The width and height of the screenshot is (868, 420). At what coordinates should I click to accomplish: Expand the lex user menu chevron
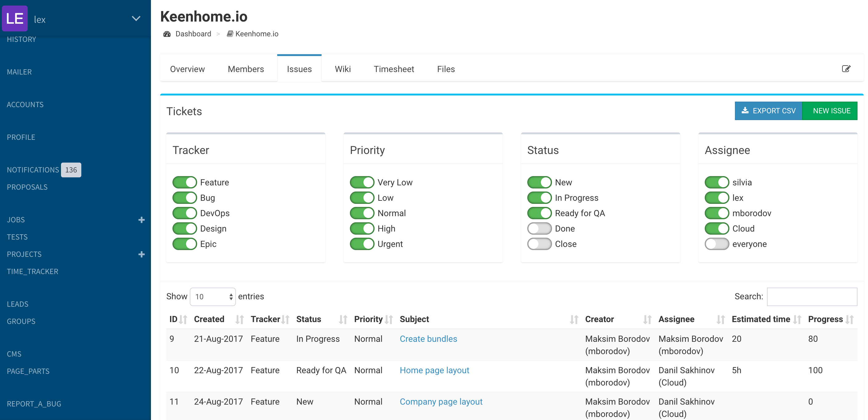click(136, 18)
